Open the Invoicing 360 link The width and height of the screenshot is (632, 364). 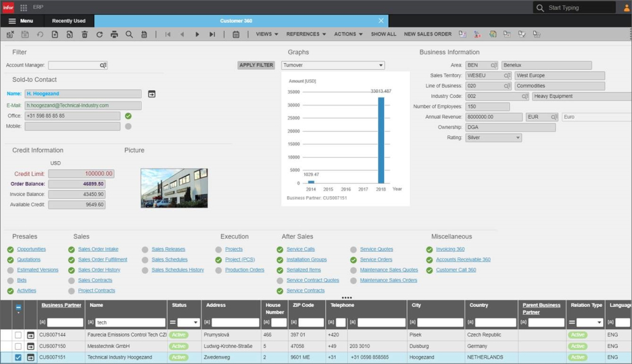(x=450, y=249)
